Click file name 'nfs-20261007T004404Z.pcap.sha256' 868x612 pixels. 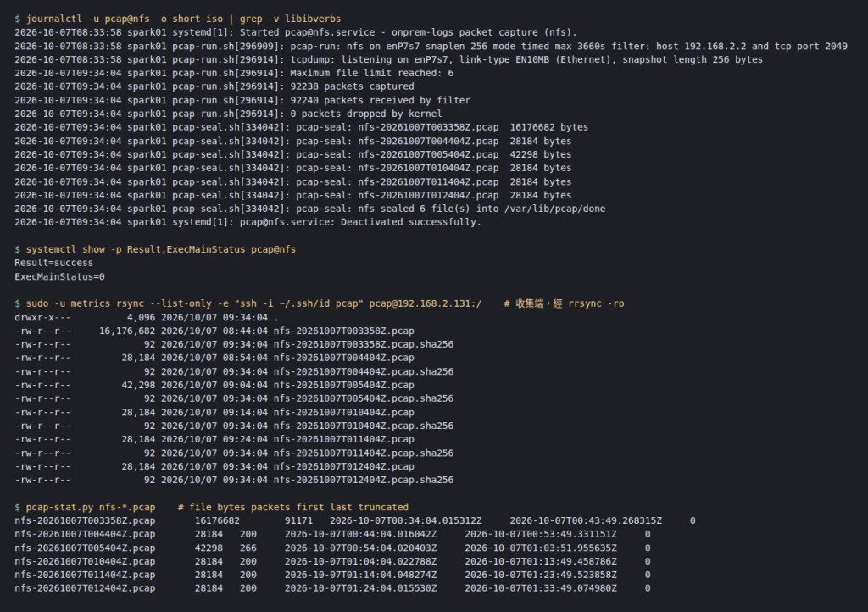pyautogui.click(x=363, y=371)
